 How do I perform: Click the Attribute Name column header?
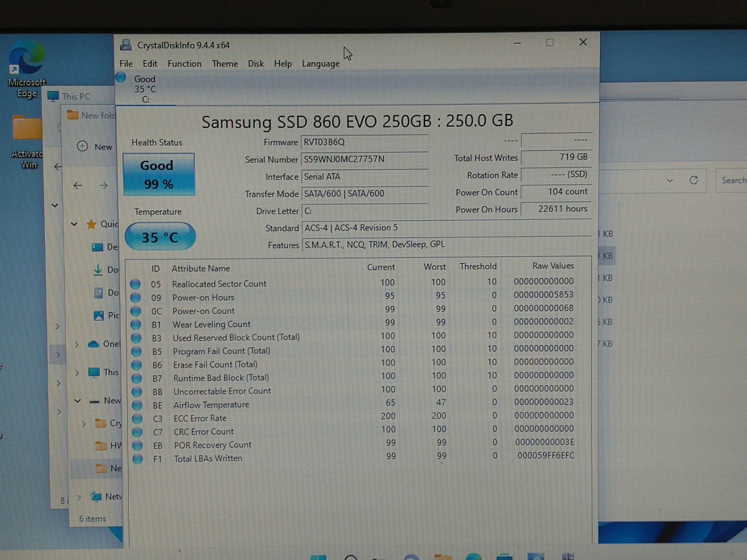(x=201, y=268)
